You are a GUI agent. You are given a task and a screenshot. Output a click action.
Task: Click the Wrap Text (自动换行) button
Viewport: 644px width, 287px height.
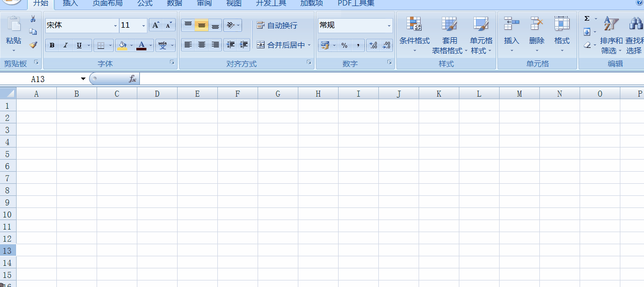pos(277,25)
